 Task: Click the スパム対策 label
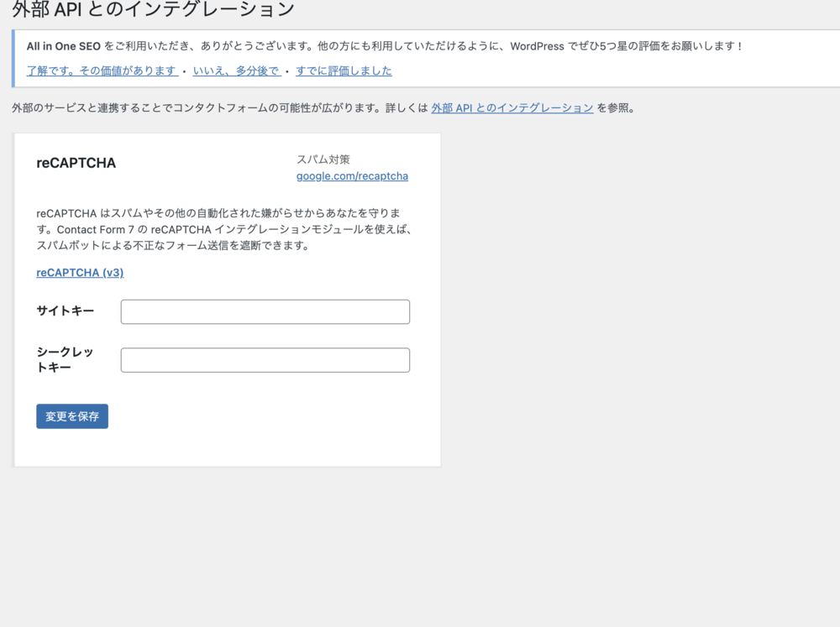click(323, 159)
